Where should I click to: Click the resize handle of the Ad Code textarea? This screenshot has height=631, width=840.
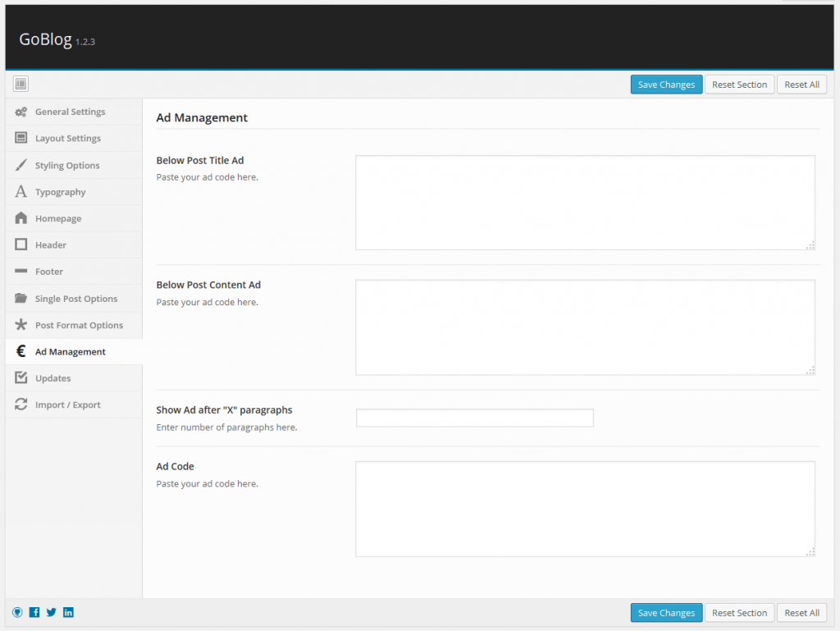click(810, 552)
